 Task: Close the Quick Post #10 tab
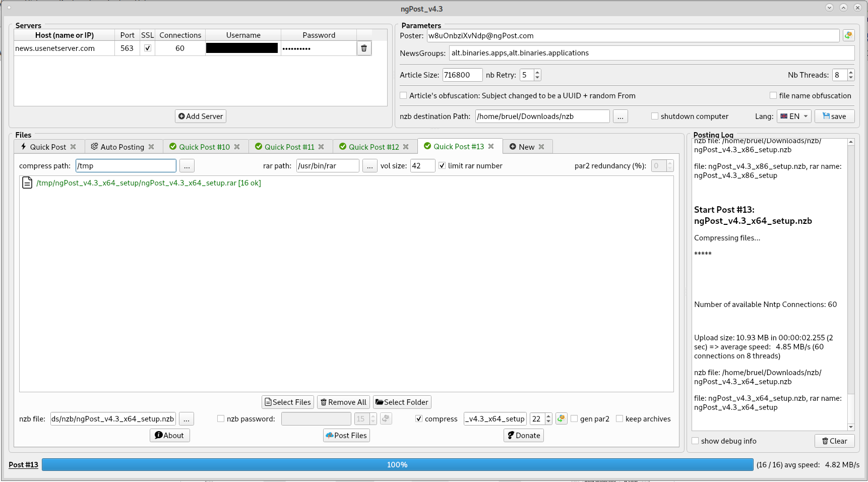237,147
